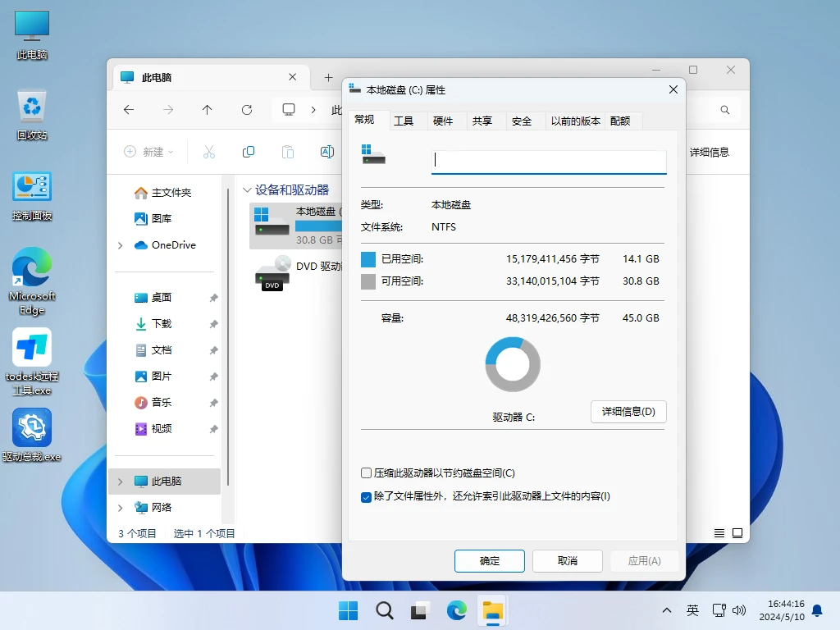Click the cut (scissors) icon in toolbar
Viewport: 840px width, 630px height.
(208, 152)
